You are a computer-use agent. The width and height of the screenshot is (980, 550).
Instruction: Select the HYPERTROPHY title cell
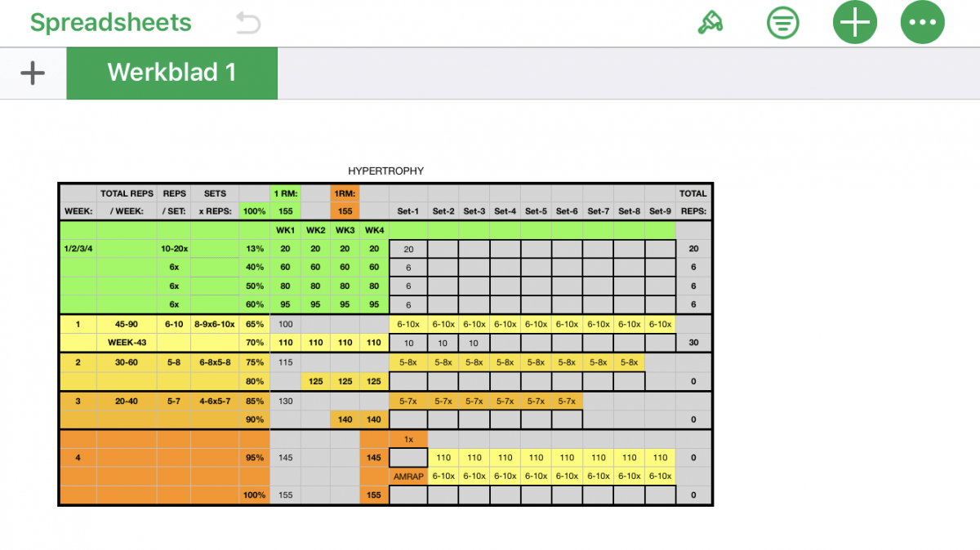(x=385, y=171)
